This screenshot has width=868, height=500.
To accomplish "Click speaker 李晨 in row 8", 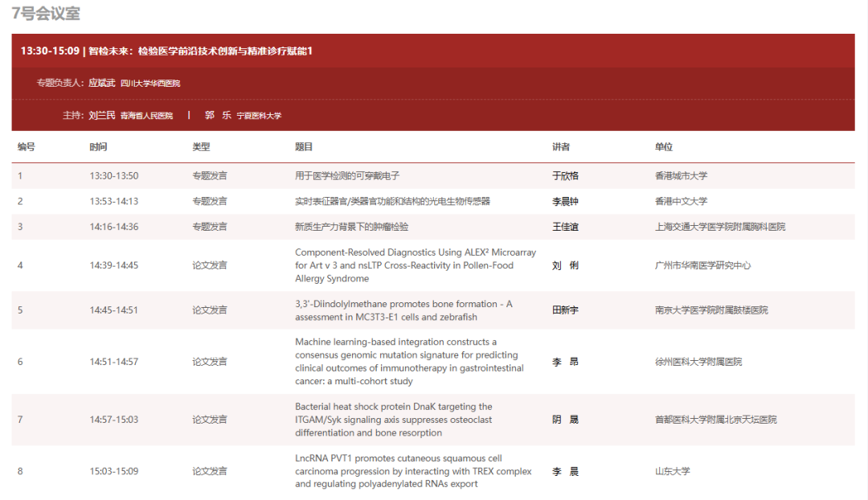I will click(565, 472).
